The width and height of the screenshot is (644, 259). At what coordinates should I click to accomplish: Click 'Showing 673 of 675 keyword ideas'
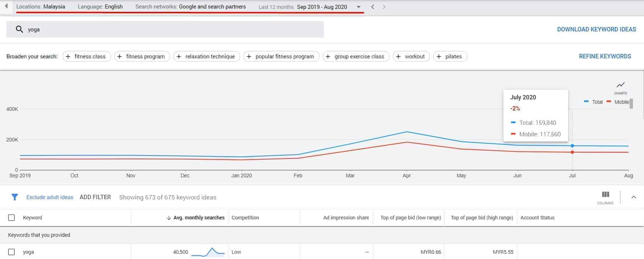tap(167, 197)
